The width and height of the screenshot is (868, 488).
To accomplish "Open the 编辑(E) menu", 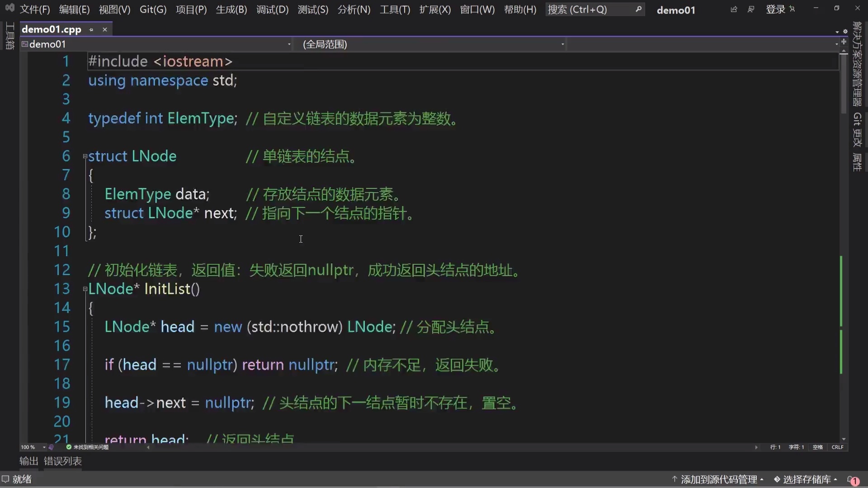I will pos(75,9).
